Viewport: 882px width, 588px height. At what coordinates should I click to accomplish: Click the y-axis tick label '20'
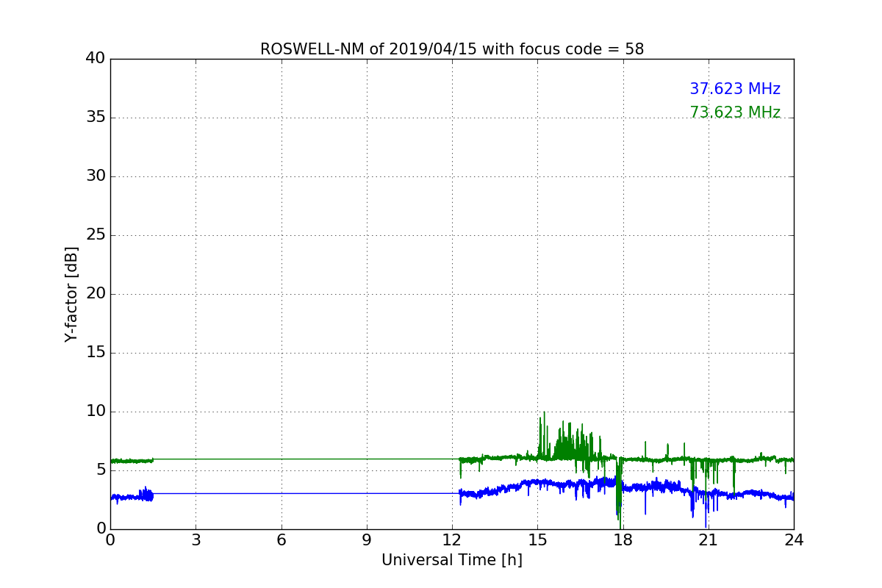click(x=96, y=294)
